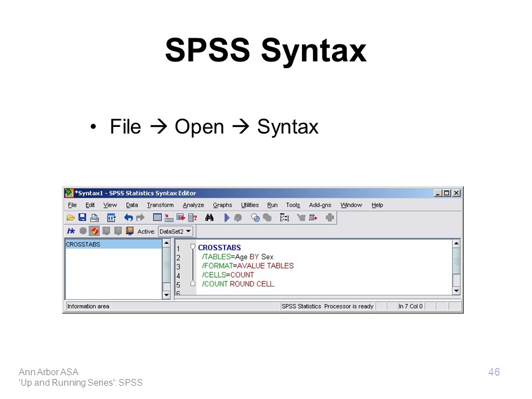
Task: Open Find with the binoculars icon
Action: click(209, 217)
